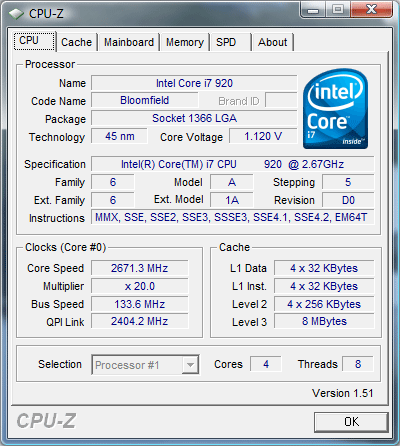
Task: Click the Intel Core i7 logo badge
Action: [335, 109]
